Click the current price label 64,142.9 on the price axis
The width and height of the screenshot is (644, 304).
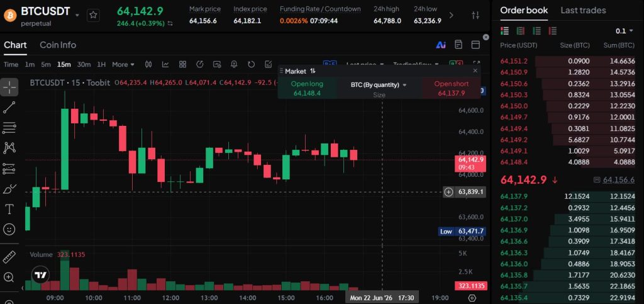click(470, 164)
